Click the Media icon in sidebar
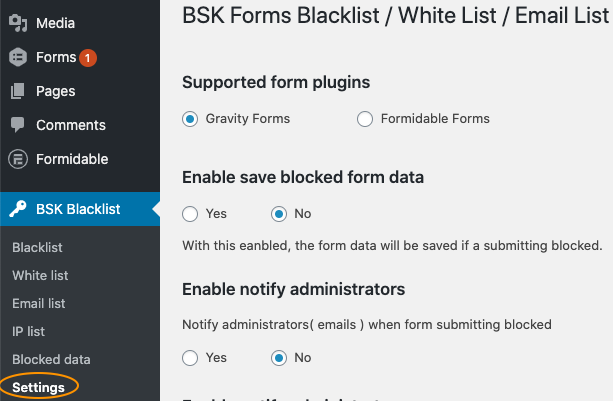 coord(17,23)
